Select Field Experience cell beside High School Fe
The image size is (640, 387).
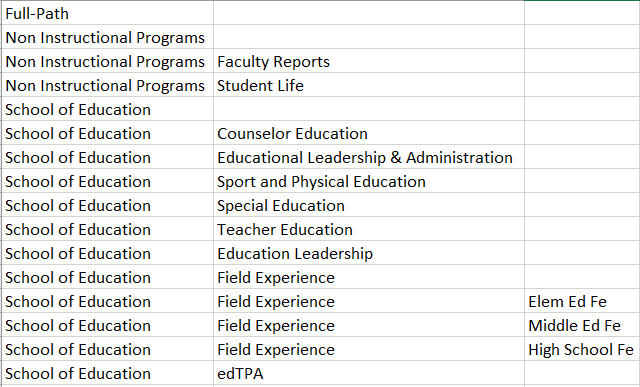click(x=369, y=349)
